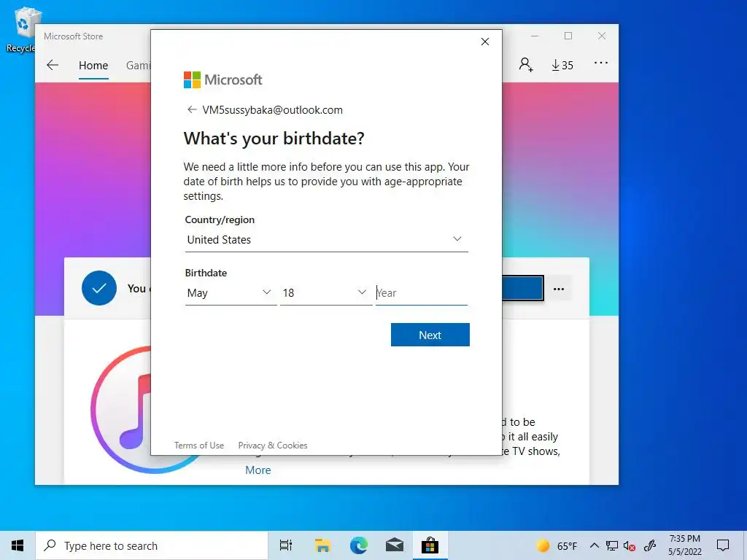Click the taskbar search box

(x=152, y=545)
